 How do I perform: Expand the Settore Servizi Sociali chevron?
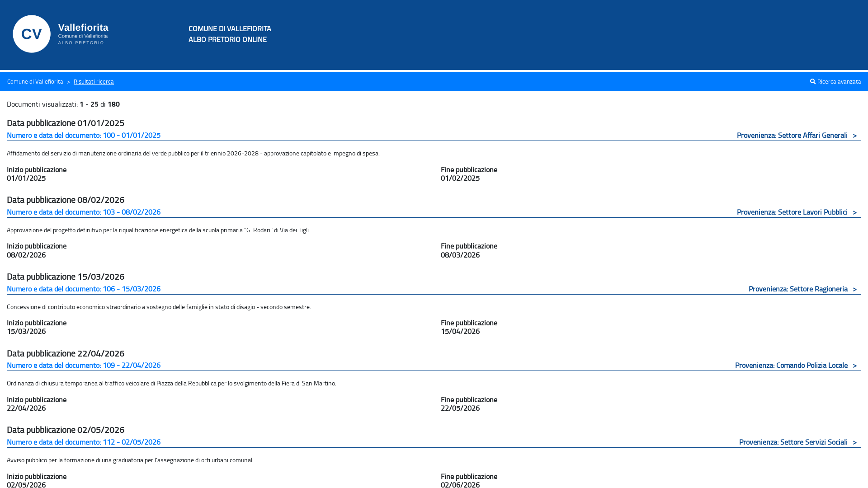tap(854, 442)
